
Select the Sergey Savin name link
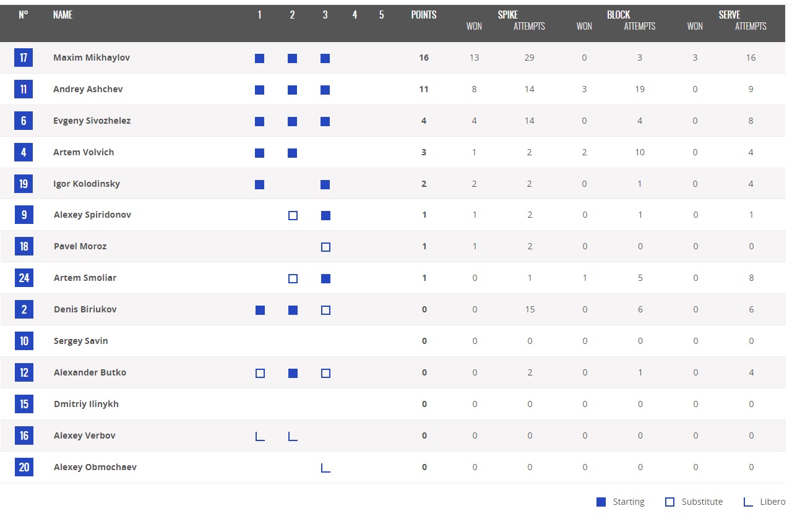coord(80,341)
